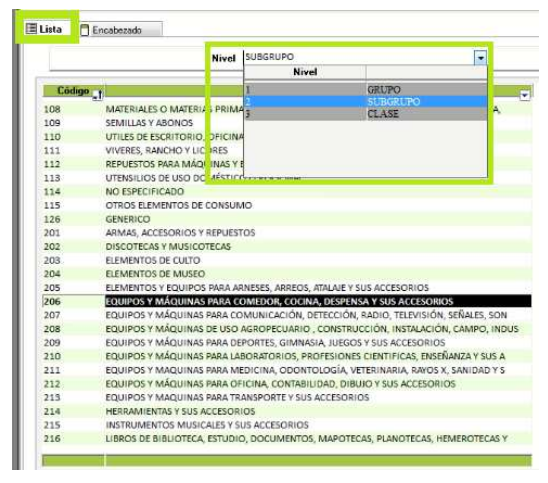Click the Encabezado tab page icon

click(85, 30)
